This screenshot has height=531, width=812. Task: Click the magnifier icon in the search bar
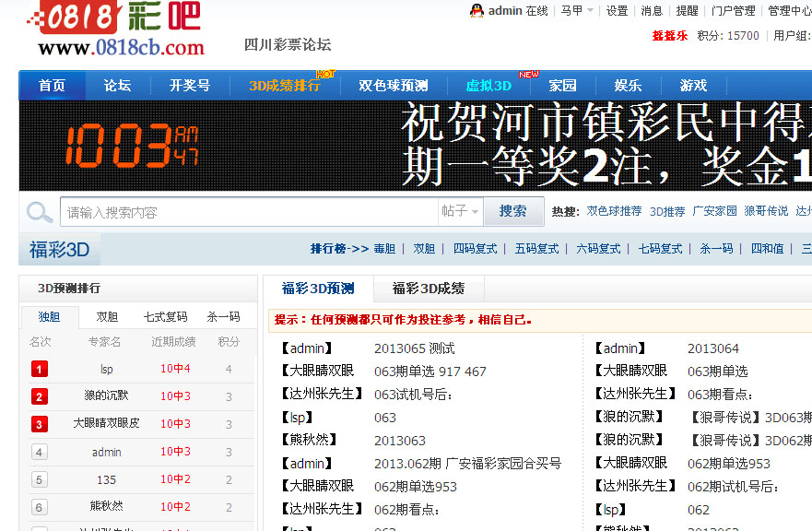pyautogui.click(x=40, y=212)
